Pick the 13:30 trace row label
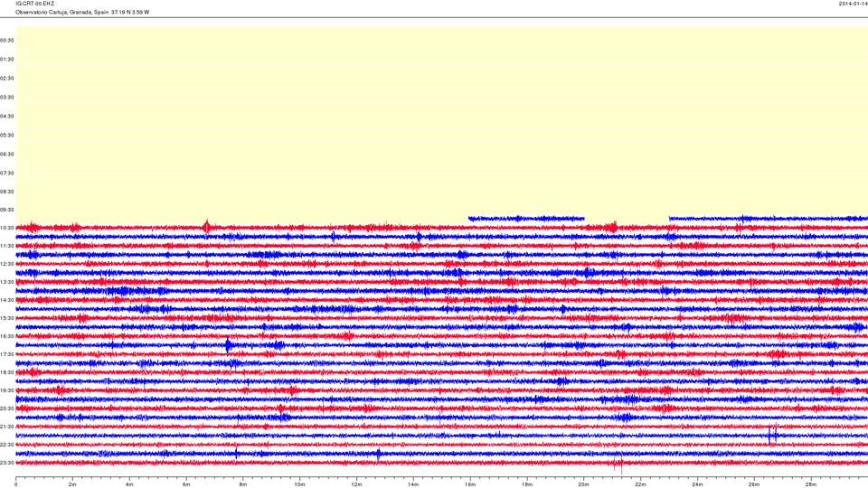Image resolution: width=868 pixels, height=488 pixels. coord(7,282)
